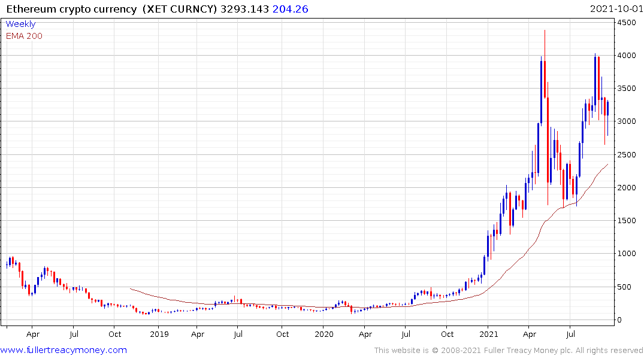Click the Fuller Treacy Money copyright notice
This screenshot has width=644, height=359.
pyautogui.click(x=509, y=351)
